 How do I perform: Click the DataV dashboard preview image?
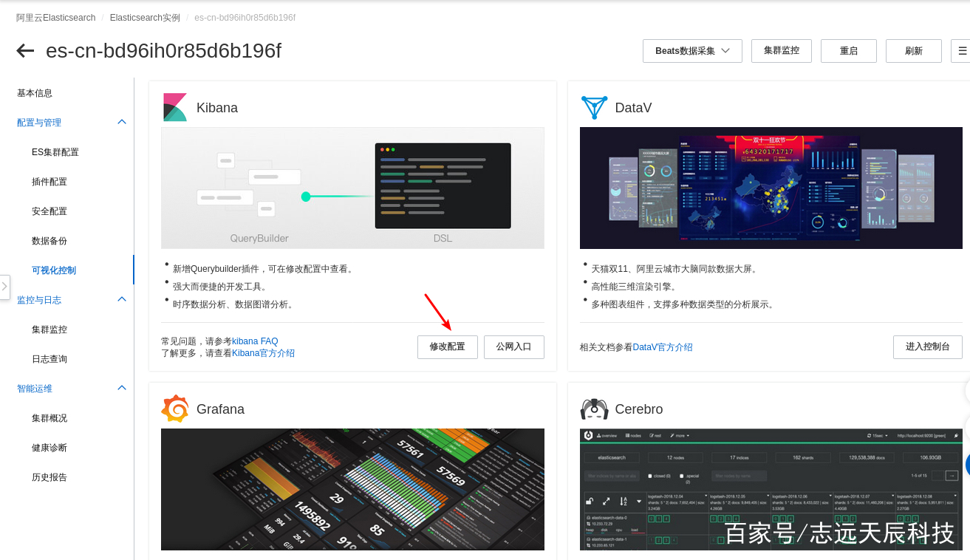(771, 188)
